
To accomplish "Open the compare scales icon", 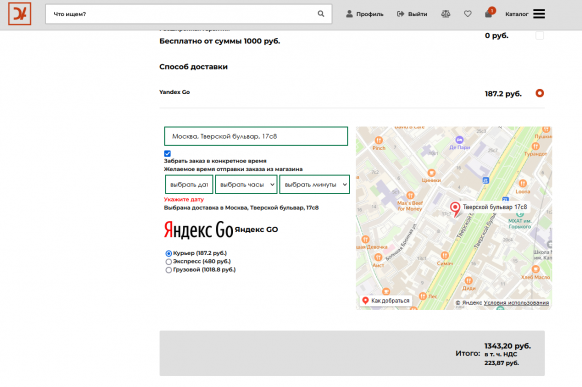I will 445,14.
